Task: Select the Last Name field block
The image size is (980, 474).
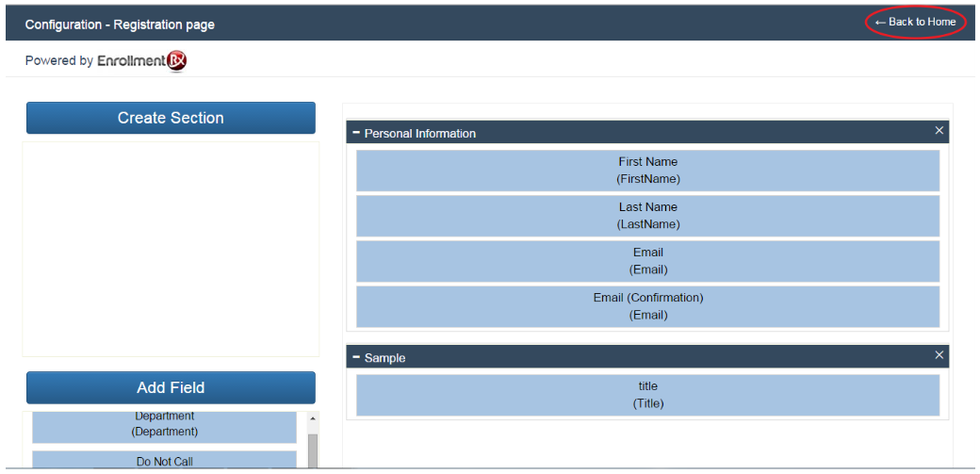Action: (x=647, y=216)
